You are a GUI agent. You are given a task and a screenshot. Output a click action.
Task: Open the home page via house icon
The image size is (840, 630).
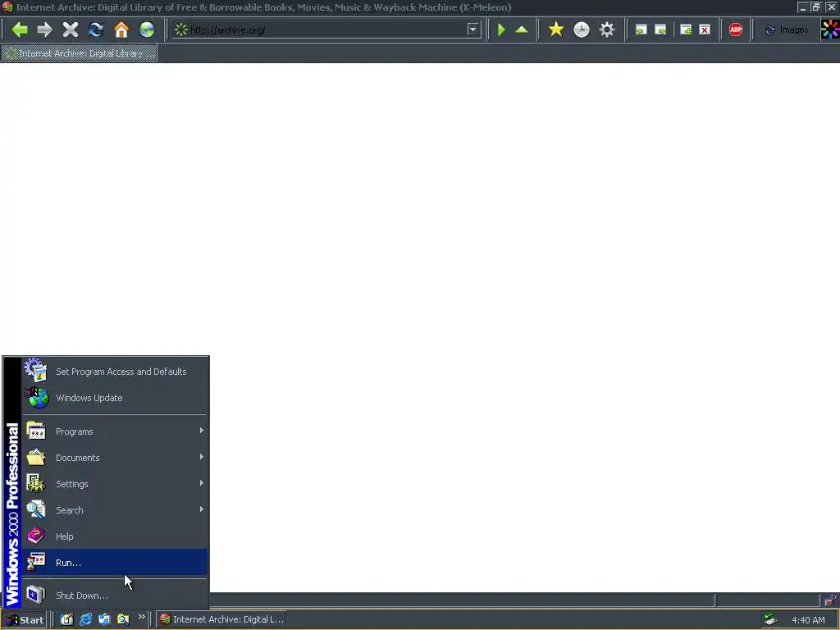point(121,30)
